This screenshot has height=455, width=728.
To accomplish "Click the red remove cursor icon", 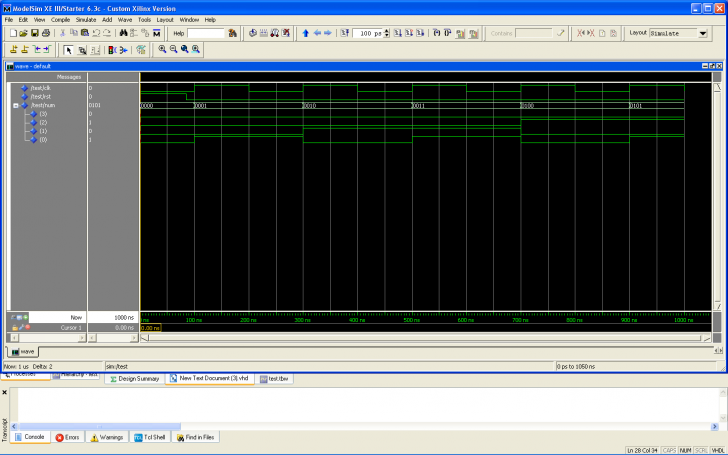I will [27, 327].
